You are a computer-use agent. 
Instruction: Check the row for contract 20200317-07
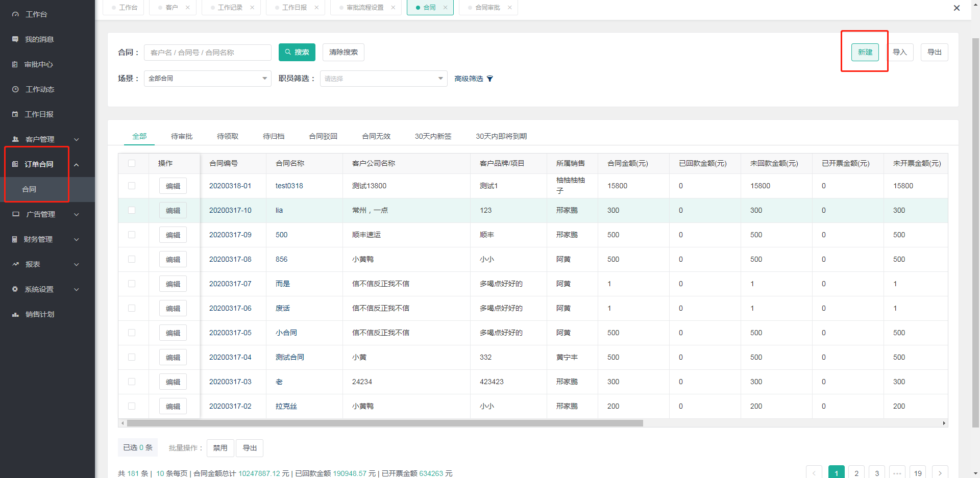[132, 284]
